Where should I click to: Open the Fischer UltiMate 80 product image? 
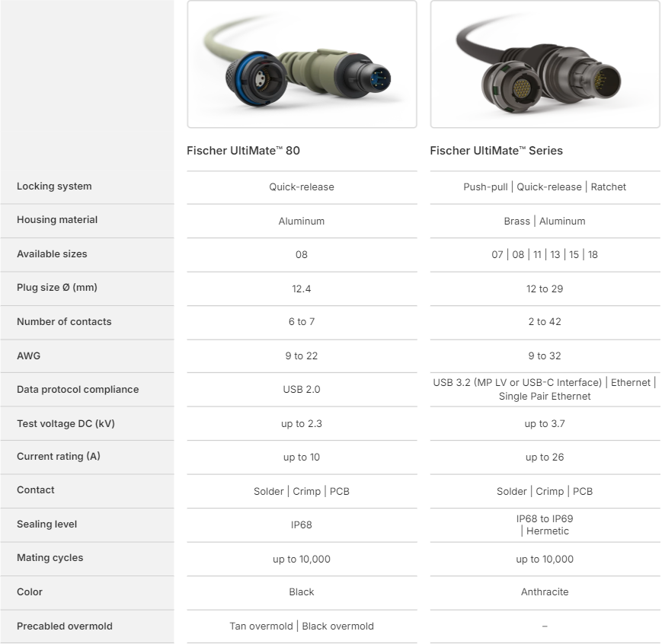pos(302,64)
